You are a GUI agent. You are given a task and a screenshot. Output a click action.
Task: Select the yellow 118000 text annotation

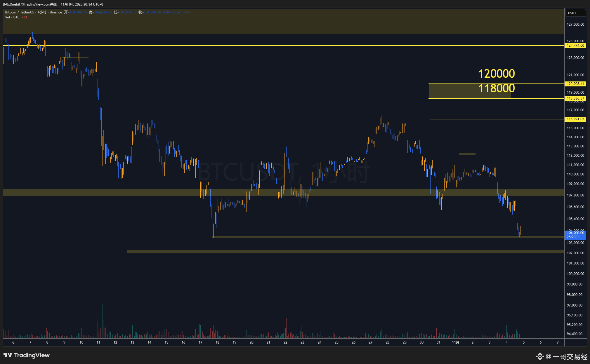[496, 88]
